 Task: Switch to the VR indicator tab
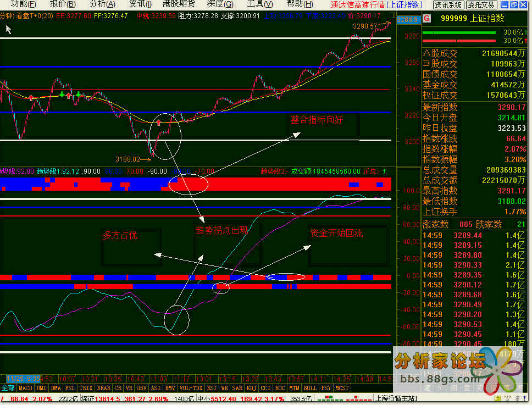pos(129,388)
